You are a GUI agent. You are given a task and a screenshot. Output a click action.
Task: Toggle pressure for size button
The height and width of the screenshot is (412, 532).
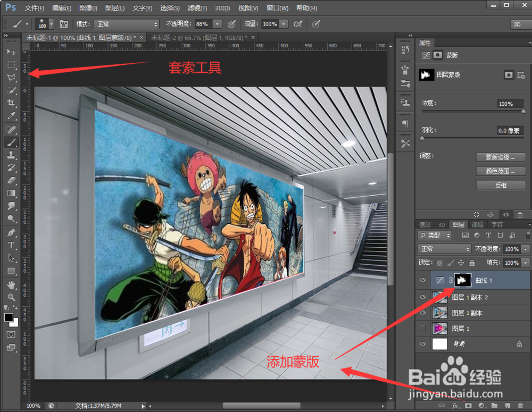click(x=316, y=24)
